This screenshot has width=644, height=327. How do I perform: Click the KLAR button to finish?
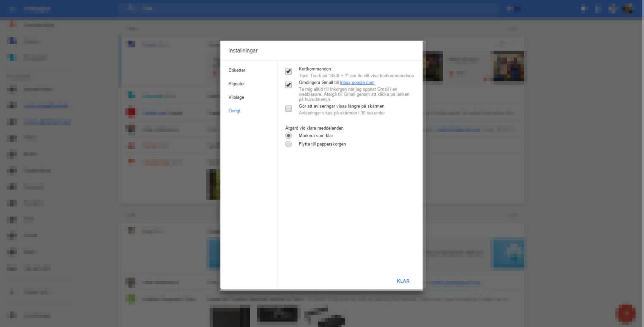[x=403, y=281]
